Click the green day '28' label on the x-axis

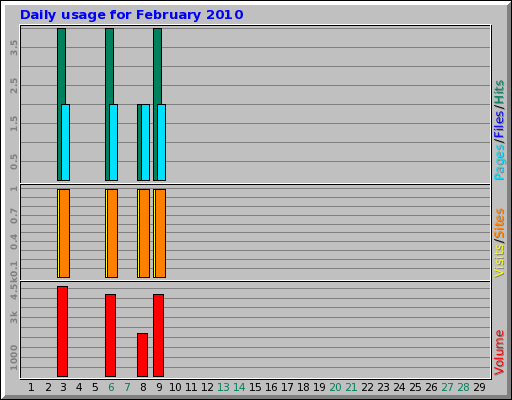tap(463, 387)
